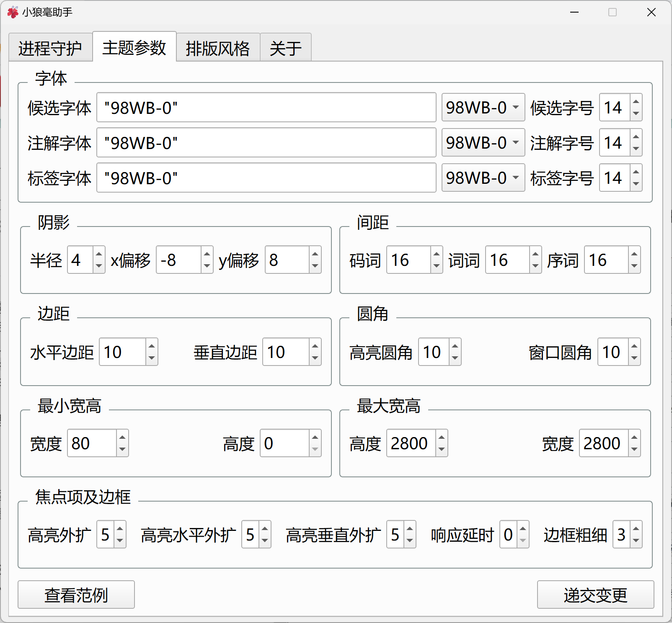Increase the 响应延时 delay value

pos(523,529)
